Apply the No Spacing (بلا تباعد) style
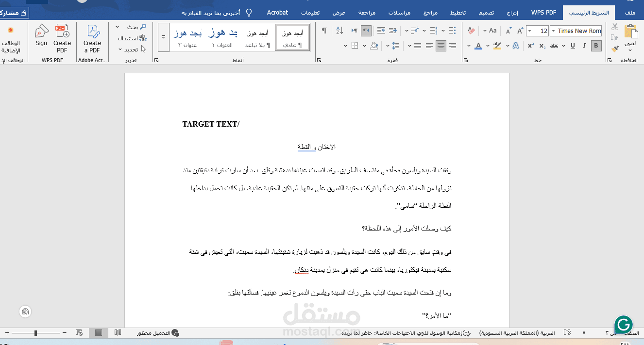 [257, 37]
